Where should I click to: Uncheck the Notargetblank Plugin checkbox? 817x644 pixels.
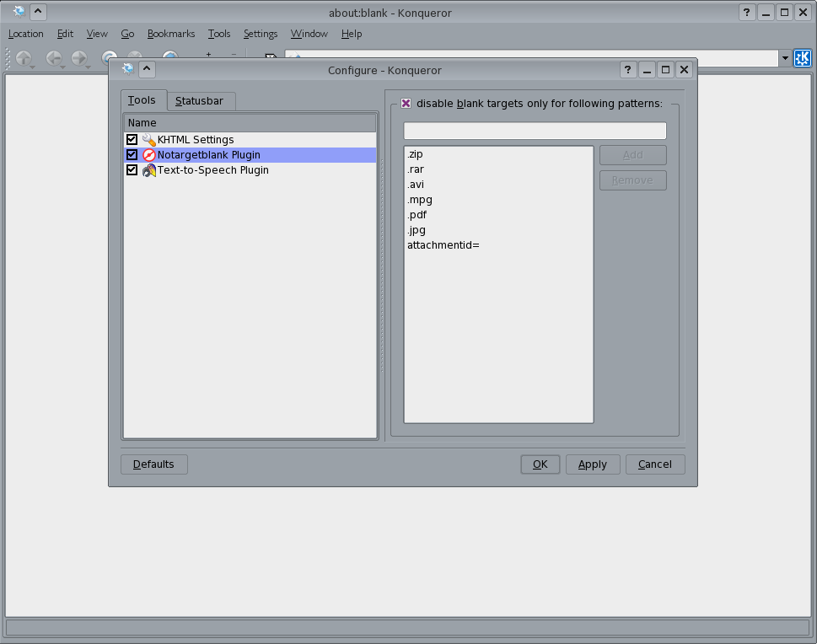pyautogui.click(x=132, y=155)
